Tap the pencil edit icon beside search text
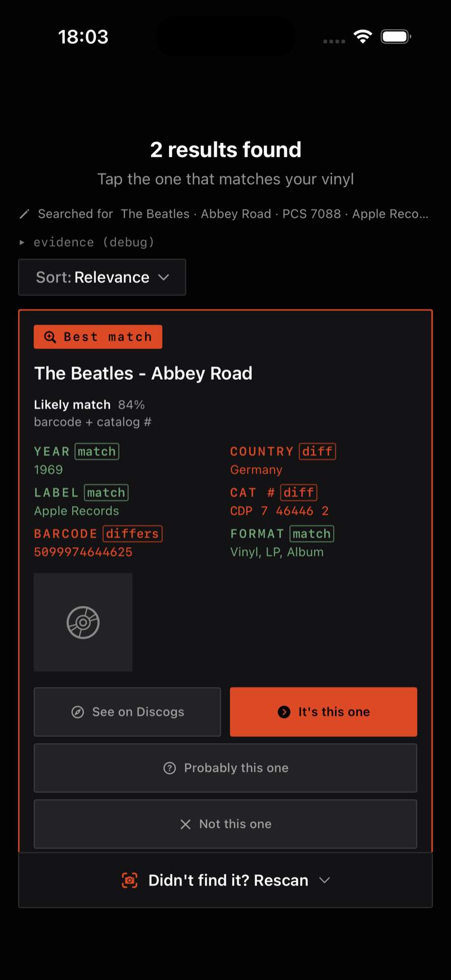Screen dimensions: 451x980 [x=24, y=214]
